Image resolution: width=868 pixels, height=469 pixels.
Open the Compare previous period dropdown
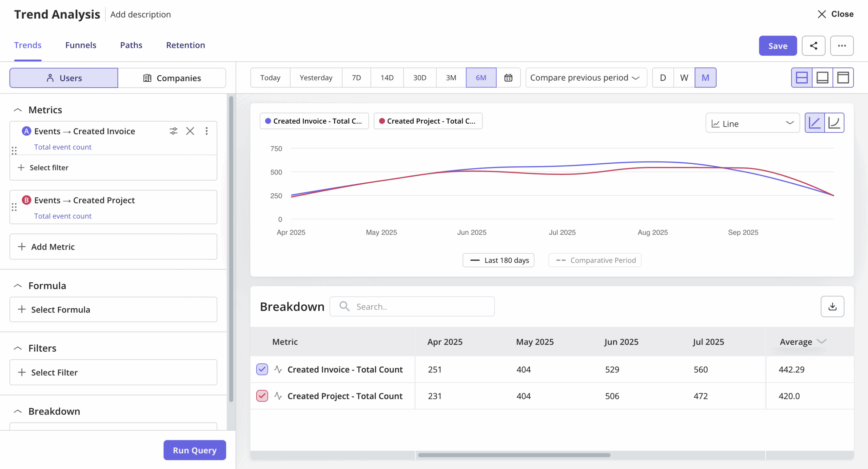coord(586,78)
